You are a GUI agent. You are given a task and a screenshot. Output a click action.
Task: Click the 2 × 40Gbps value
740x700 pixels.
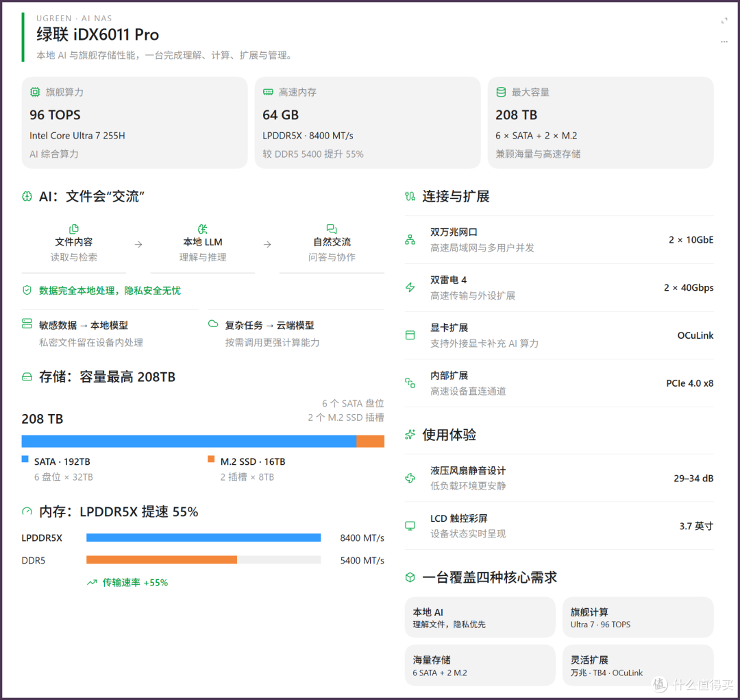(x=689, y=288)
